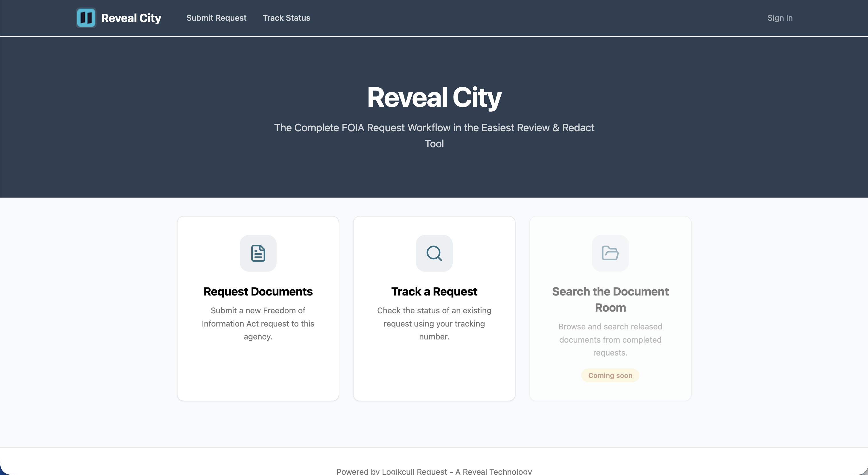Open the Track a Request card heading

click(x=434, y=291)
